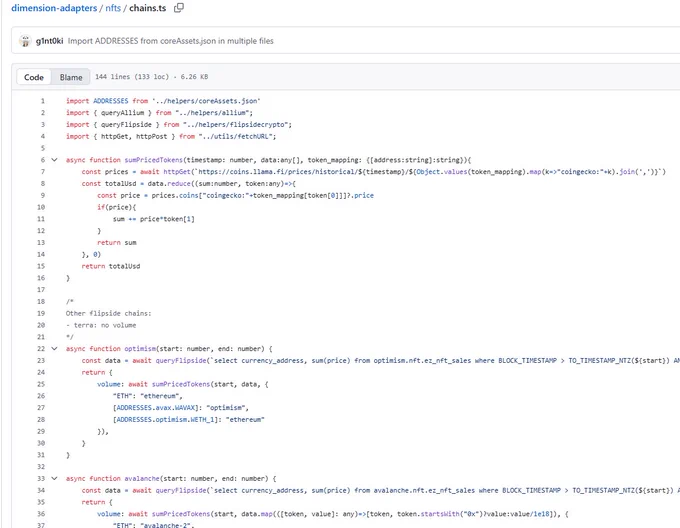Click the 'Other flipside chains:' comment text
The width and height of the screenshot is (680, 528).
108,313
